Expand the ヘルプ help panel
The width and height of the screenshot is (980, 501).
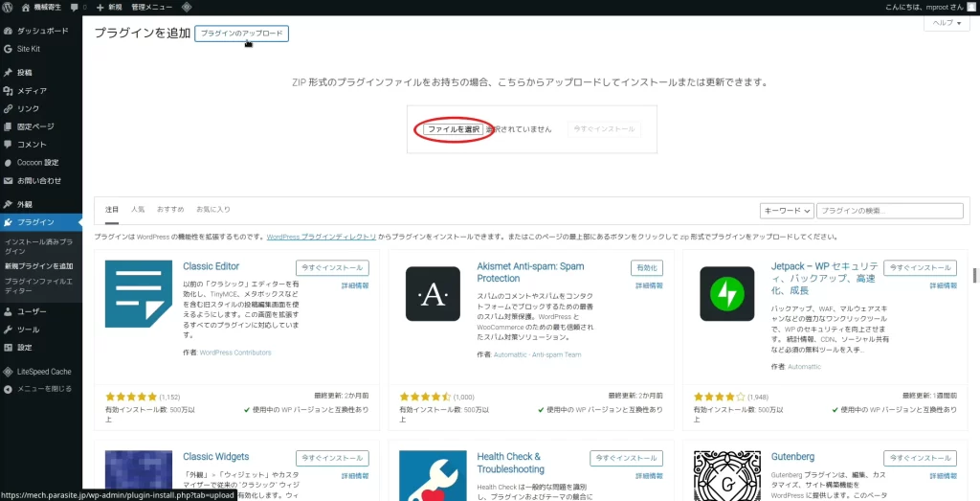[946, 23]
